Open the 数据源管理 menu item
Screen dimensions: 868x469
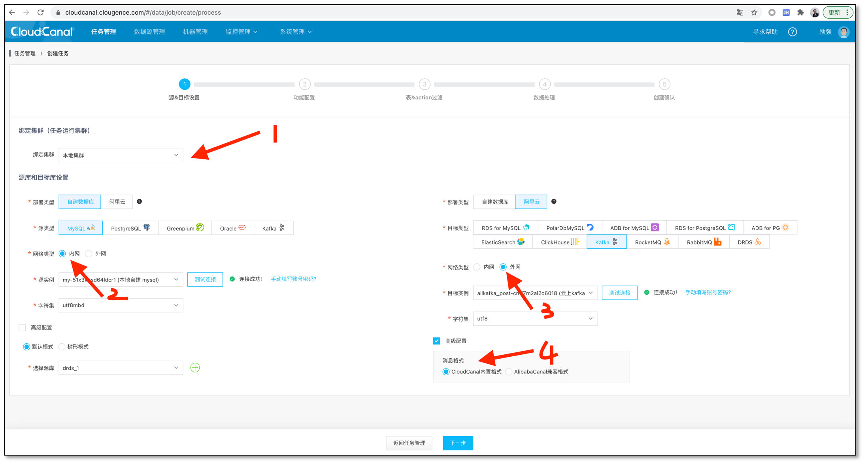point(149,32)
